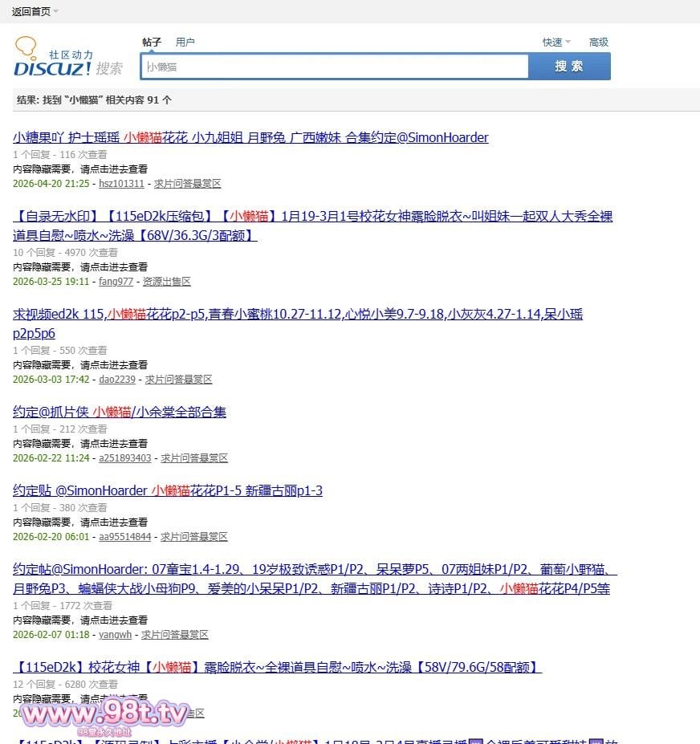
Task: Open author profile hsz101311
Action: click(121, 184)
